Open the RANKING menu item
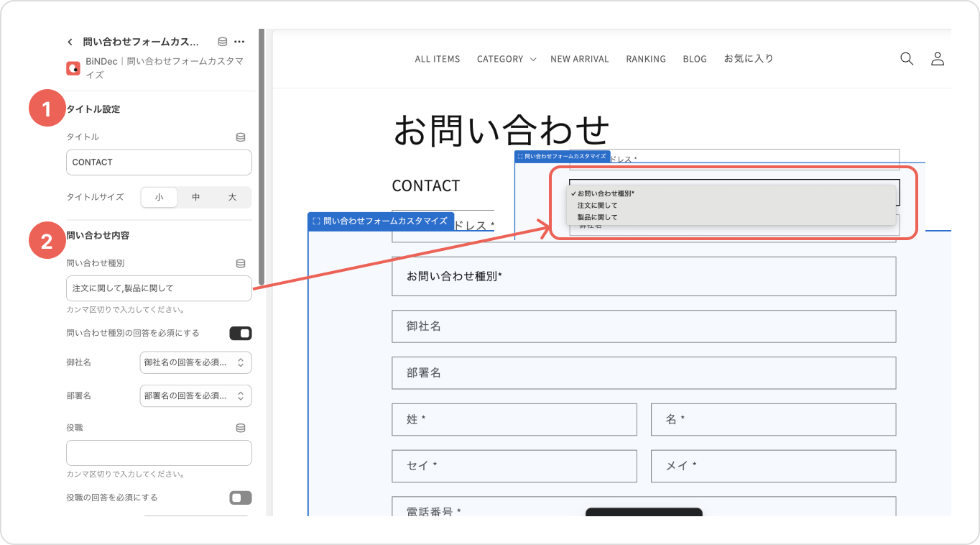 (645, 59)
